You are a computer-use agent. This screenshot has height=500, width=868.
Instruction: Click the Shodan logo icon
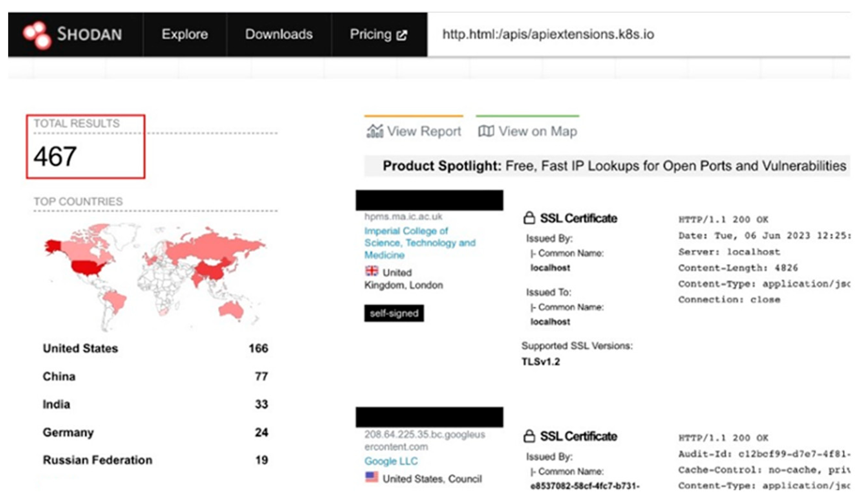[x=37, y=35]
